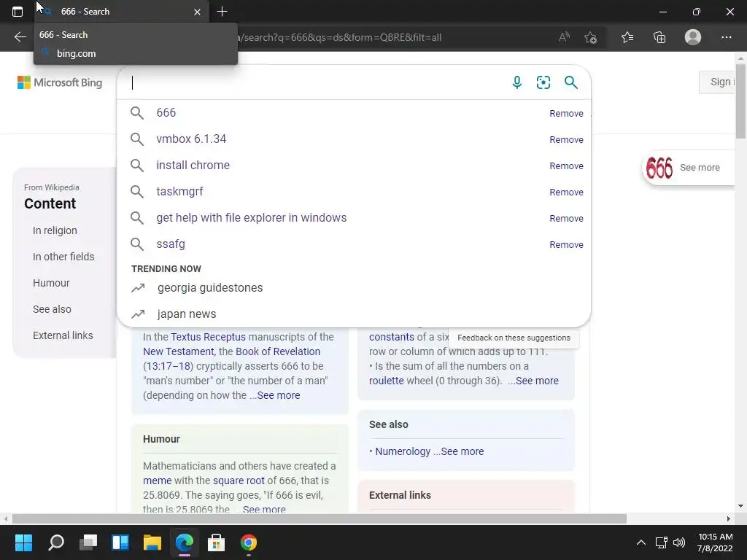Open Edge tab actions menu icon
This screenshot has width=747, height=560.
coord(18,12)
